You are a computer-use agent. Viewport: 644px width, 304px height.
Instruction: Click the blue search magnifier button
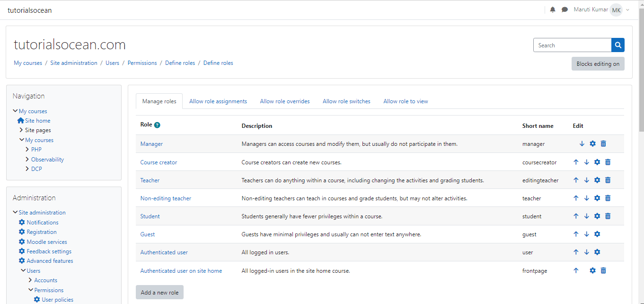tap(618, 45)
